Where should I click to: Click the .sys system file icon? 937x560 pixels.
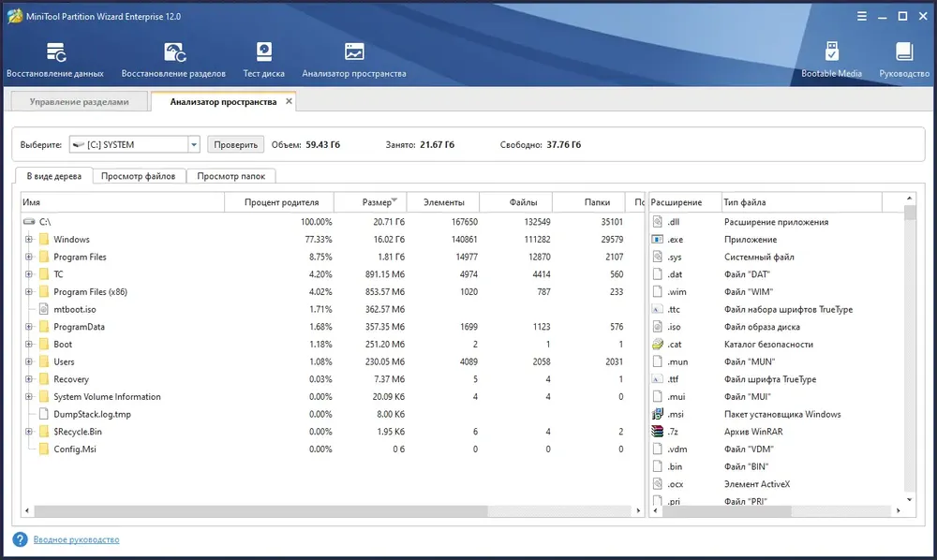tap(658, 257)
